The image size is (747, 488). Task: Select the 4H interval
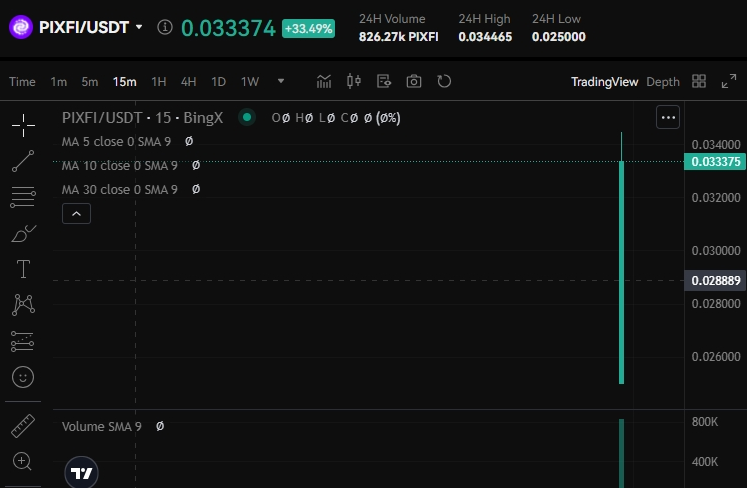(189, 82)
